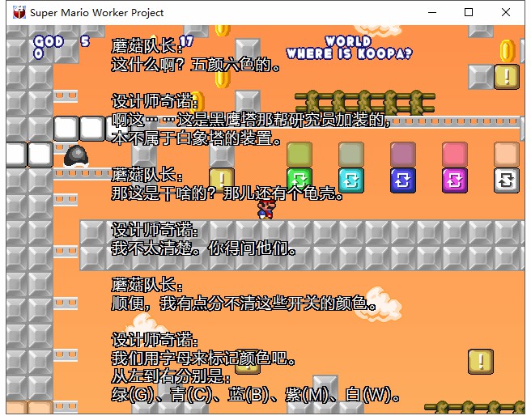The height and width of the screenshot is (420, 531).
Task: Click the 'WORLD' heading in the HUD
Action: (x=348, y=41)
